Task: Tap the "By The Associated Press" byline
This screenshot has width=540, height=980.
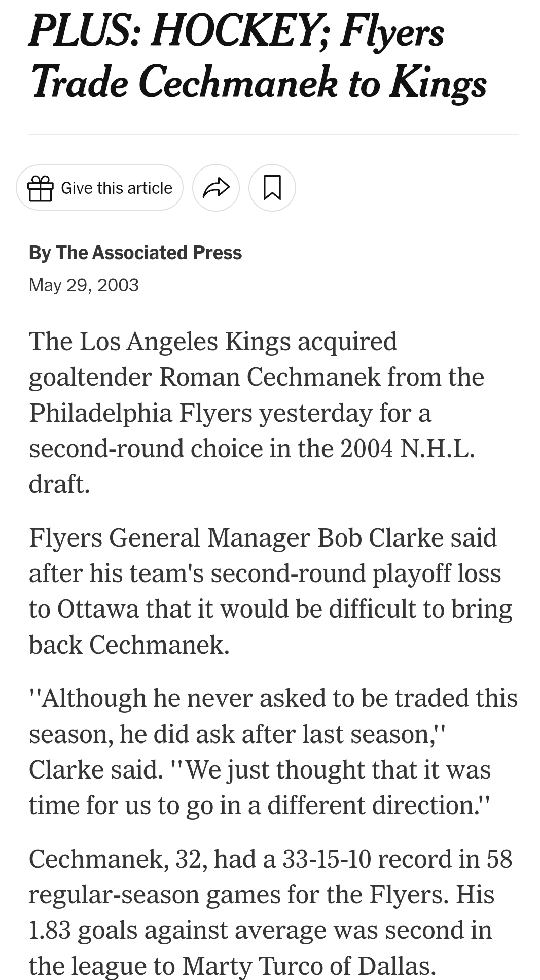Action: (x=135, y=253)
